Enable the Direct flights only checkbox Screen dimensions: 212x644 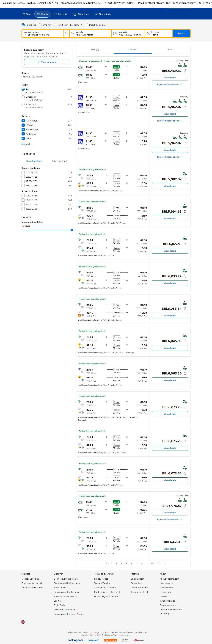pyautogui.click(x=86, y=25)
